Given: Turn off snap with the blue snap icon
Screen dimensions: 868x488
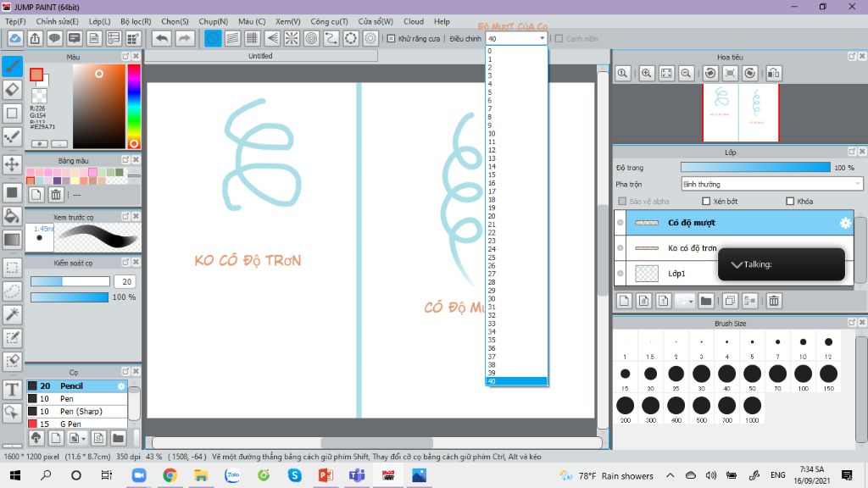Looking at the screenshot, I should [213, 39].
